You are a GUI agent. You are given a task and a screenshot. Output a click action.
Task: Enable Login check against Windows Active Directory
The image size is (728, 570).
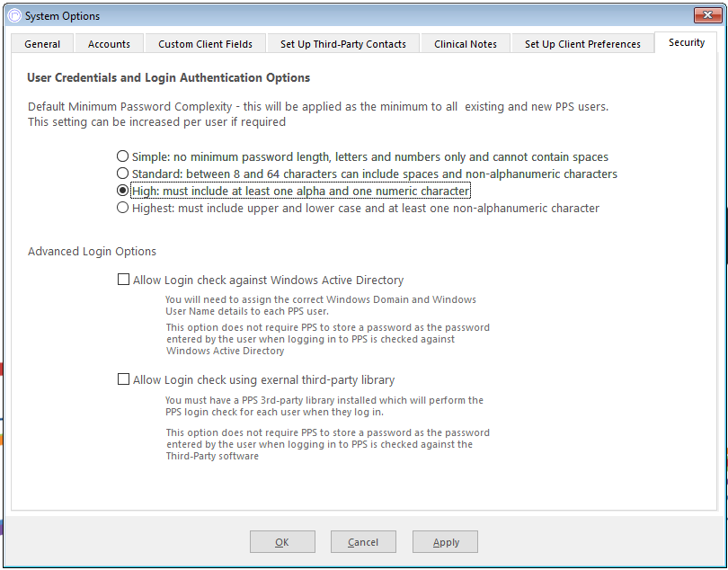(x=123, y=280)
